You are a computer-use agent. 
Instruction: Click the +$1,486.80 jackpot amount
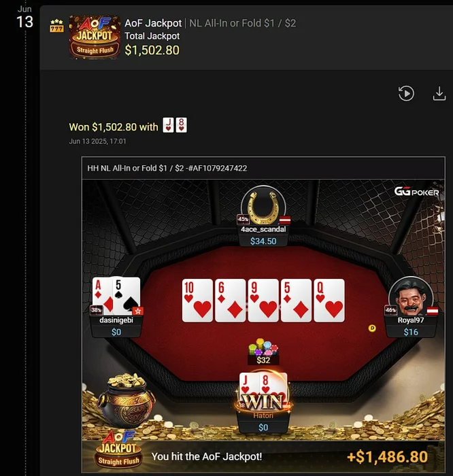[387, 457]
